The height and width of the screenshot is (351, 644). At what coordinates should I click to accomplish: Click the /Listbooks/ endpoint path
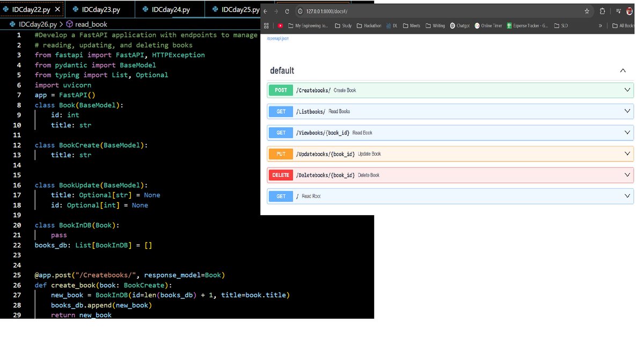[311, 111]
